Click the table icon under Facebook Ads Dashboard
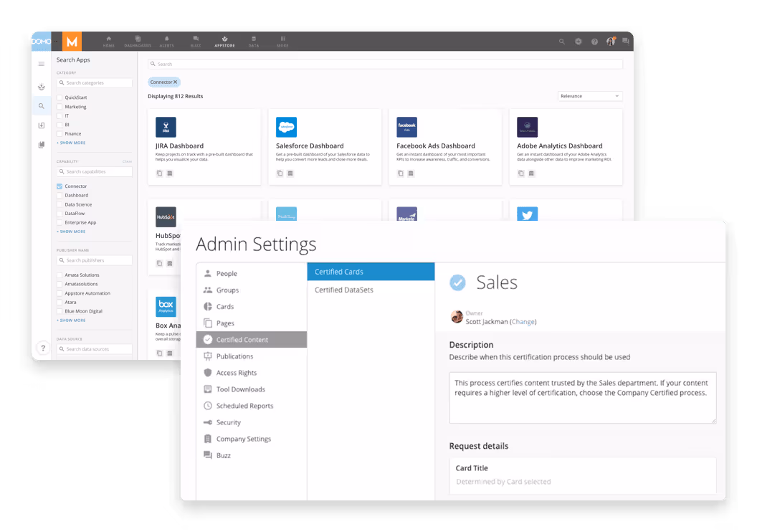This screenshot has width=757, height=532. tap(411, 174)
